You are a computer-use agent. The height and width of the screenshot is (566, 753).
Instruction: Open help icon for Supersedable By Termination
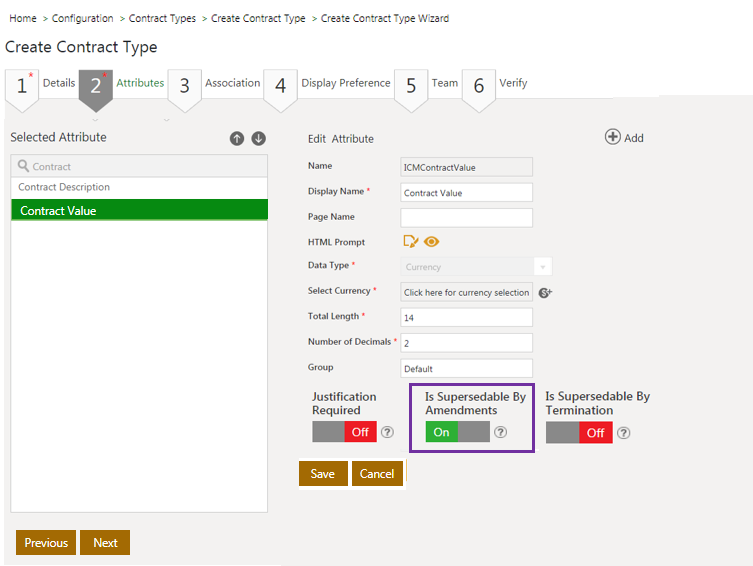coord(623,433)
